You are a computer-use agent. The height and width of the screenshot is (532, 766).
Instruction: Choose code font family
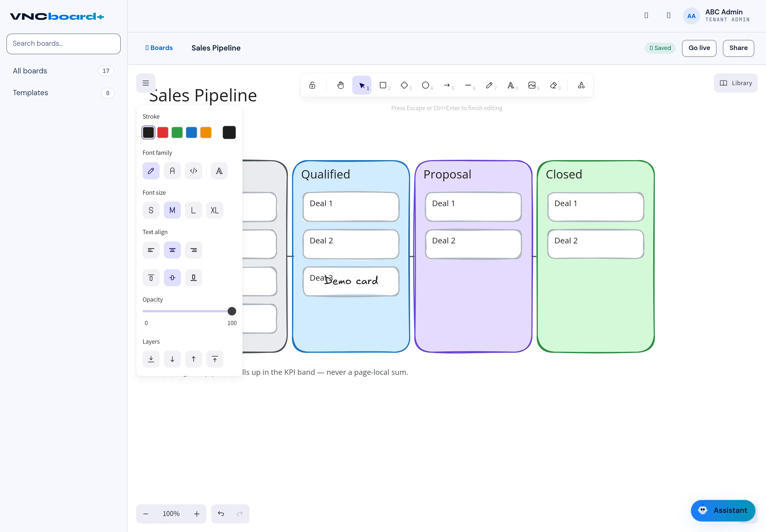[x=194, y=171]
